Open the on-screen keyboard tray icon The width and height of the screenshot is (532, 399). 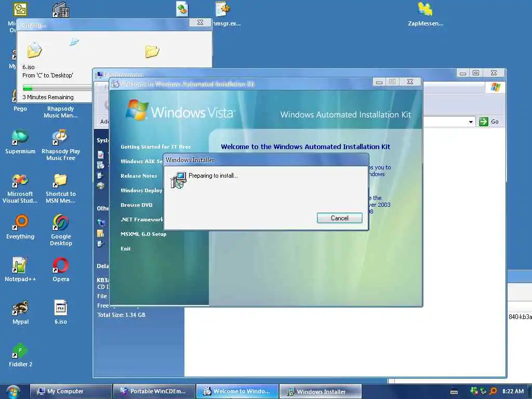tap(454, 392)
